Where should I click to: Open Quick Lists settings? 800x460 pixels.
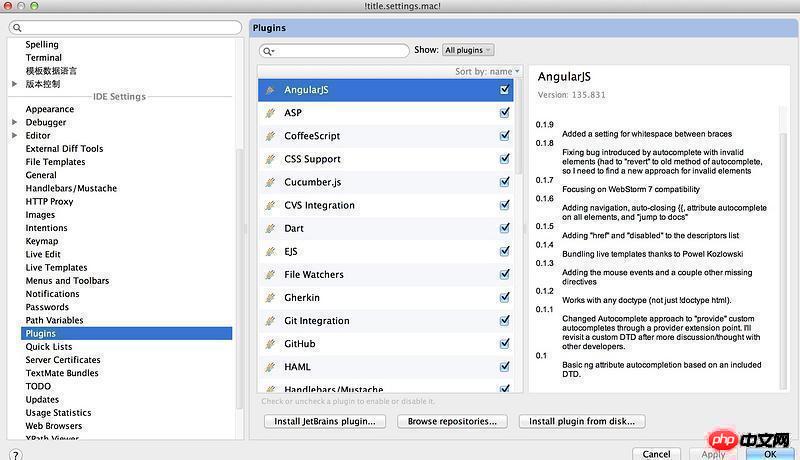click(49, 347)
